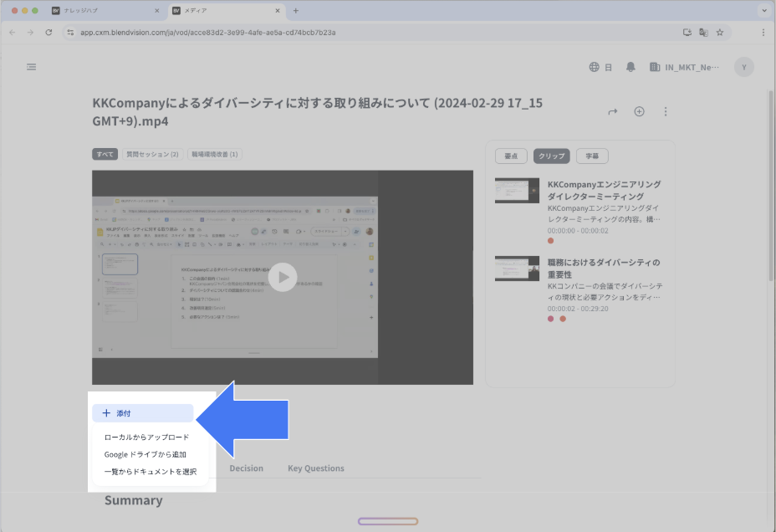Viewport: 776px width, 532px height.
Task: Close the メディア browser tab
Action: (277, 10)
